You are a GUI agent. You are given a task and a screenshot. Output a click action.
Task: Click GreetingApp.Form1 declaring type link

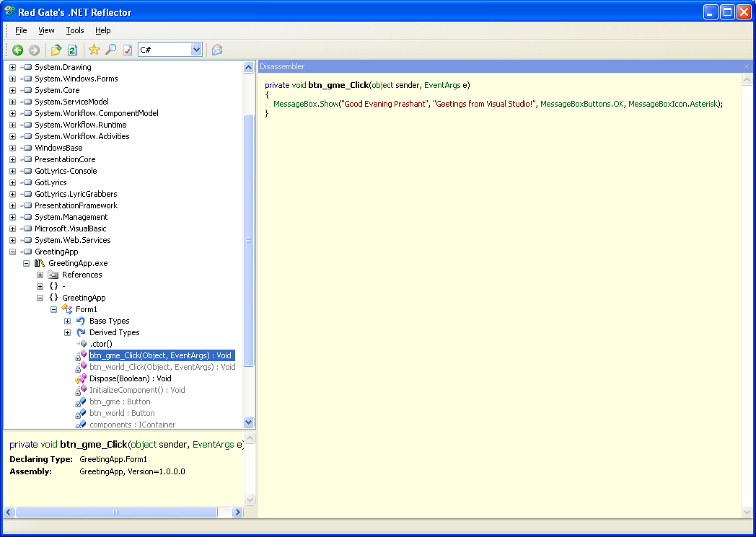(x=113, y=459)
